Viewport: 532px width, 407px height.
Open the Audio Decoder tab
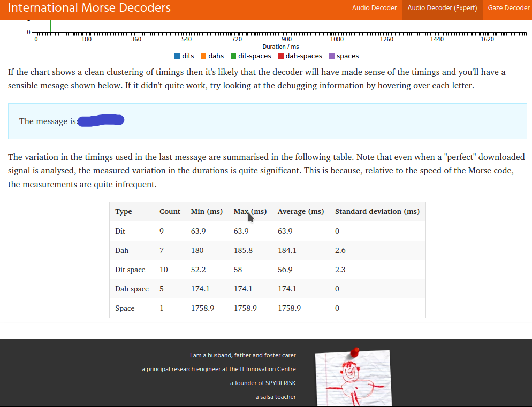pos(374,8)
